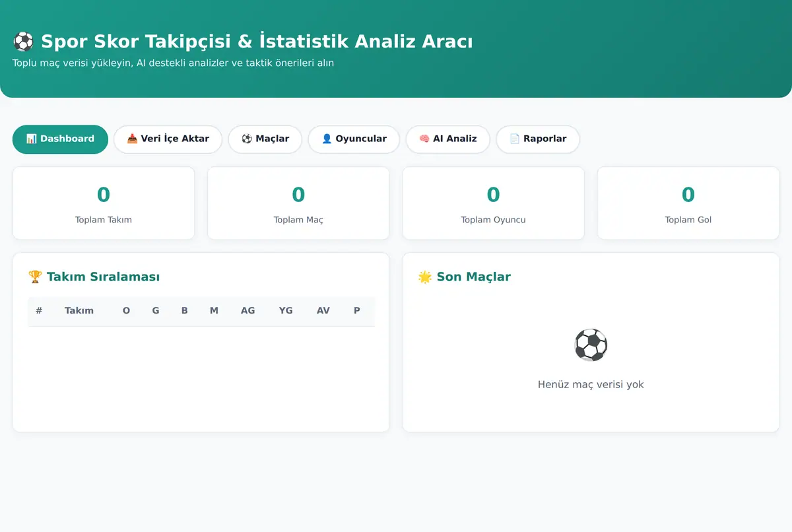Click the # column header
Viewport: 792px width, 532px height.
click(39, 310)
